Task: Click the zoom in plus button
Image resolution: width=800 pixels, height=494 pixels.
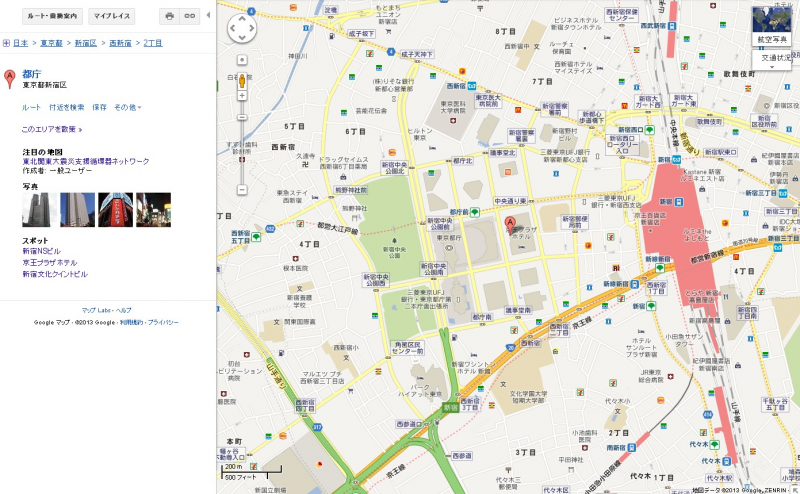Action: click(x=241, y=78)
